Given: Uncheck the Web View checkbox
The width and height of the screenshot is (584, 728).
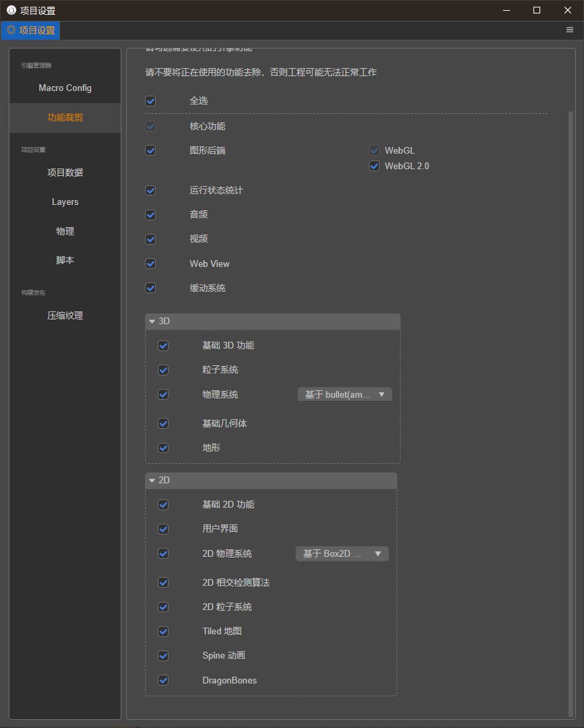Looking at the screenshot, I should point(150,264).
